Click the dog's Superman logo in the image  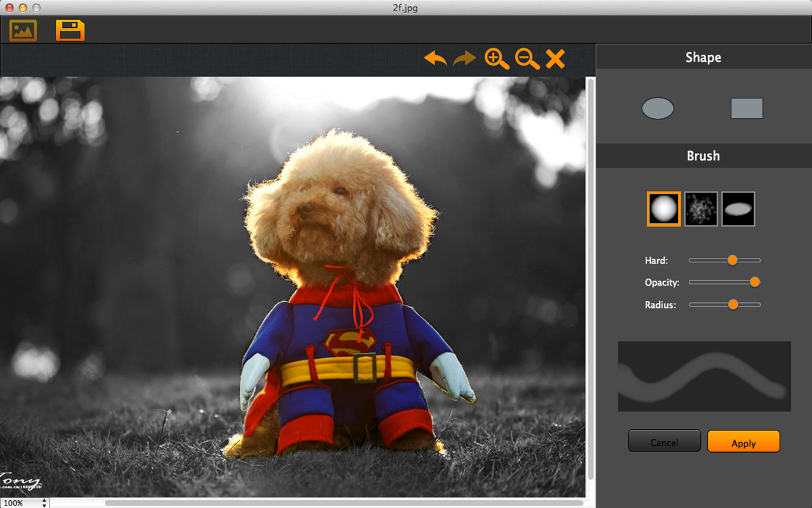350,342
